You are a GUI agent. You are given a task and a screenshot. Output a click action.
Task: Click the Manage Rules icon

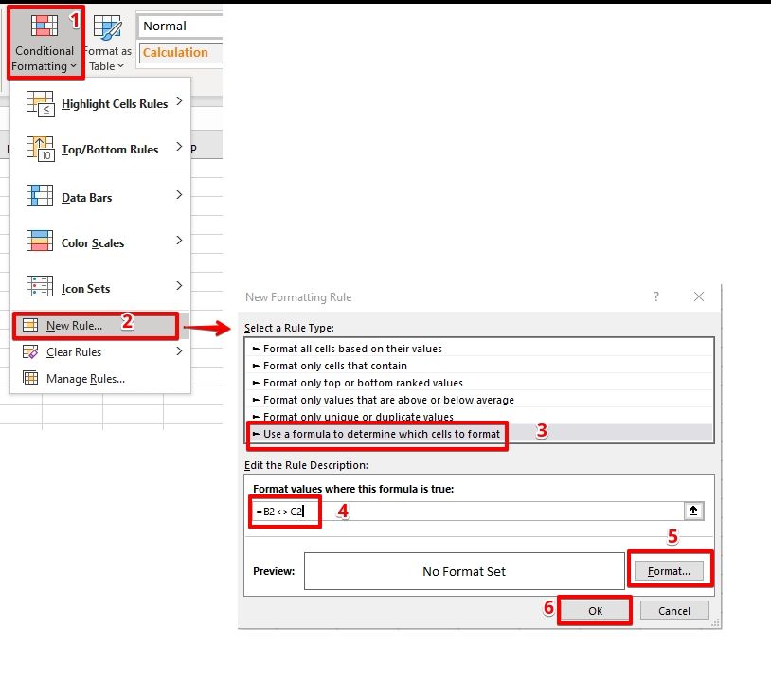(x=30, y=378)
